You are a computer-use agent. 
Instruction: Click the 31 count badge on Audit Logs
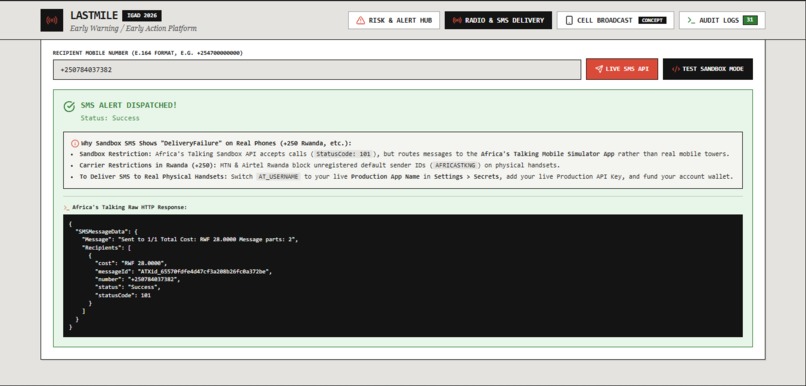[750, 21]
